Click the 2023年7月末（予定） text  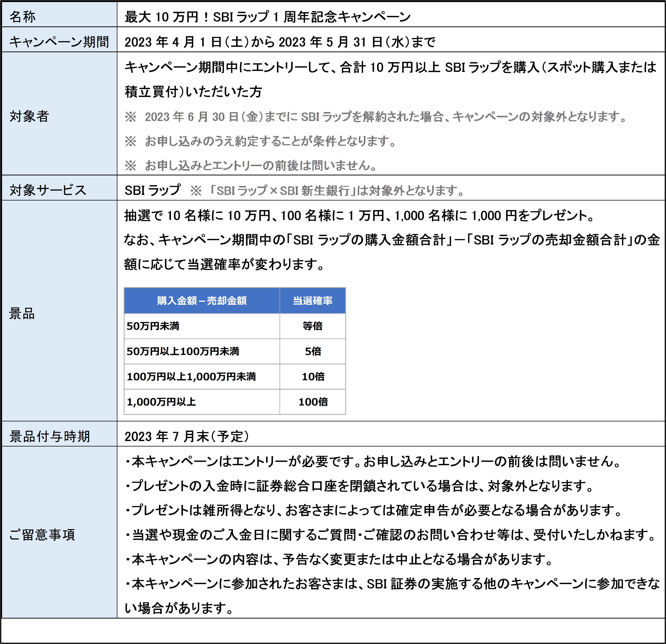[186, 436]
